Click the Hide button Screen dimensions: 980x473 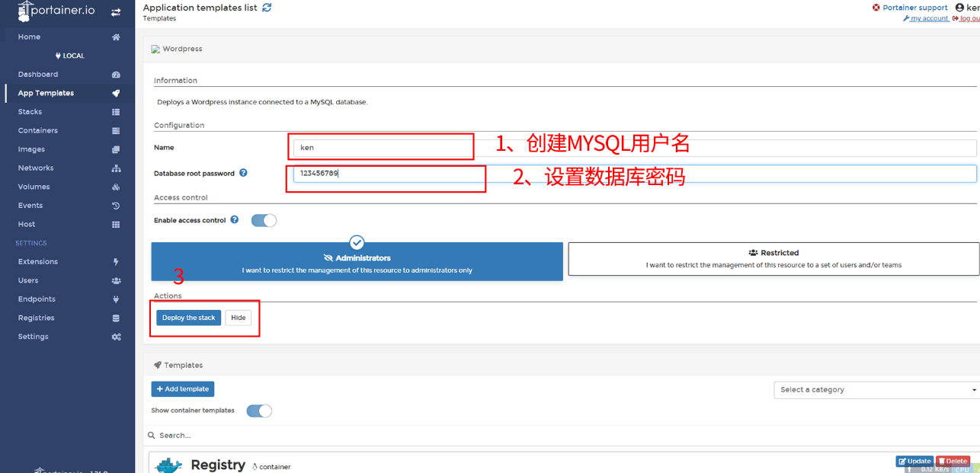pos(238,318)
